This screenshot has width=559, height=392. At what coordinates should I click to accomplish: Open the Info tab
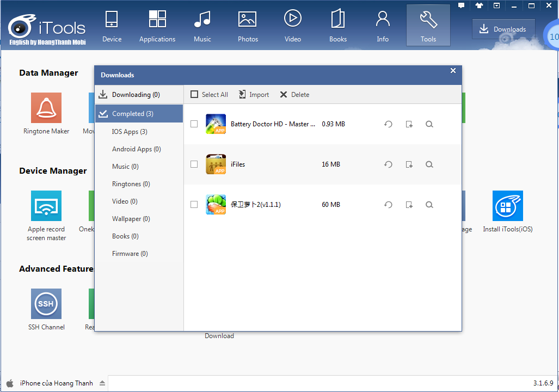[x=383, y=26]
